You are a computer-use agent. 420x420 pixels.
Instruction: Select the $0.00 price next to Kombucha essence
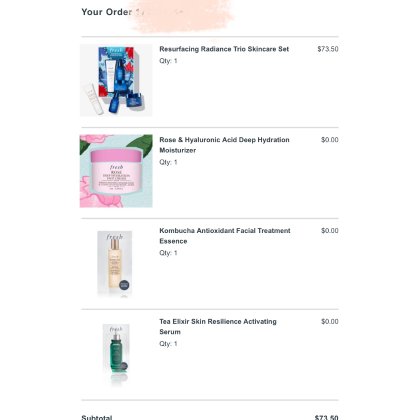(330, 231)
